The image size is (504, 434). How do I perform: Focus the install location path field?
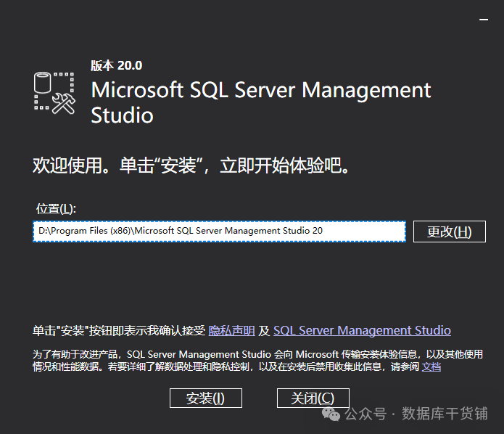click(218, 231)
